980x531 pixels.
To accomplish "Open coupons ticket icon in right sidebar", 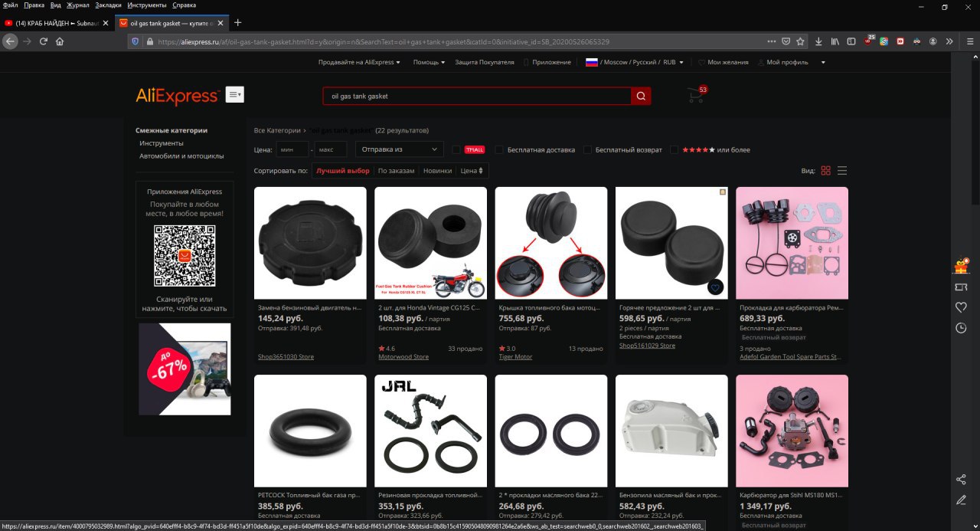I will [961, 287].
